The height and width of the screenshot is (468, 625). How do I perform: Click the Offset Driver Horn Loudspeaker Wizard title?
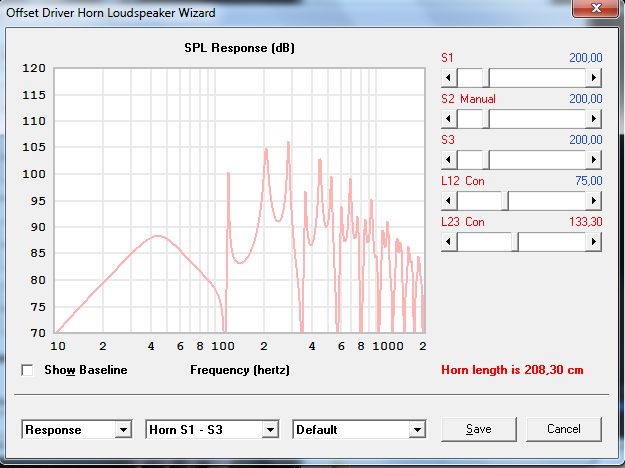coord(111,13)
